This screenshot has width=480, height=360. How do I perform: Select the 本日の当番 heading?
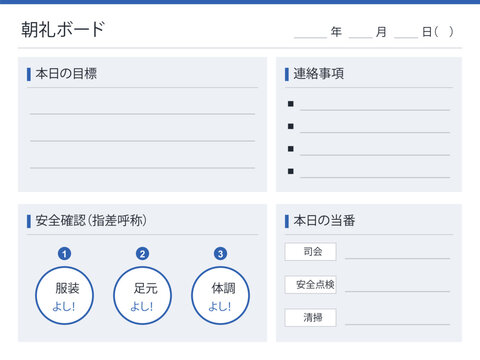(324, 221)
